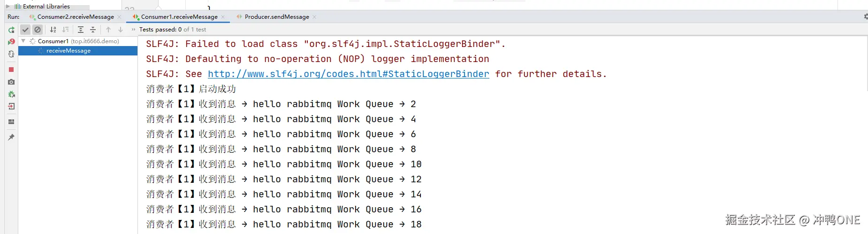The width and height of the screenshot is (868, 234).
Task: Toggle Show Ignored tests circle-slash button
Action: click(38, 30)
